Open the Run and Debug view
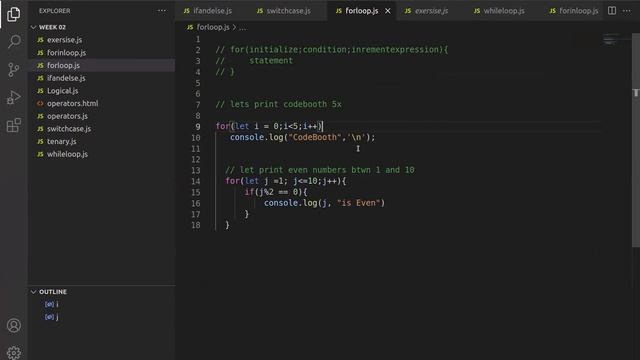Screen dimensions: 640x360 (x=13, y=98)
